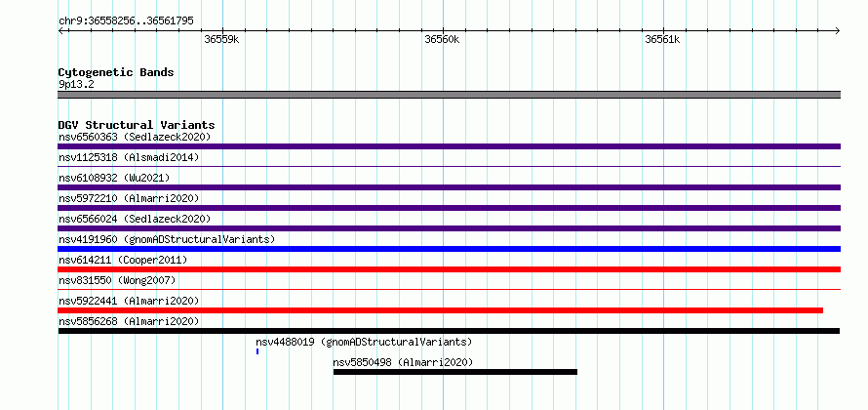Click the 36559k ruler position

[x=221, y=39]
